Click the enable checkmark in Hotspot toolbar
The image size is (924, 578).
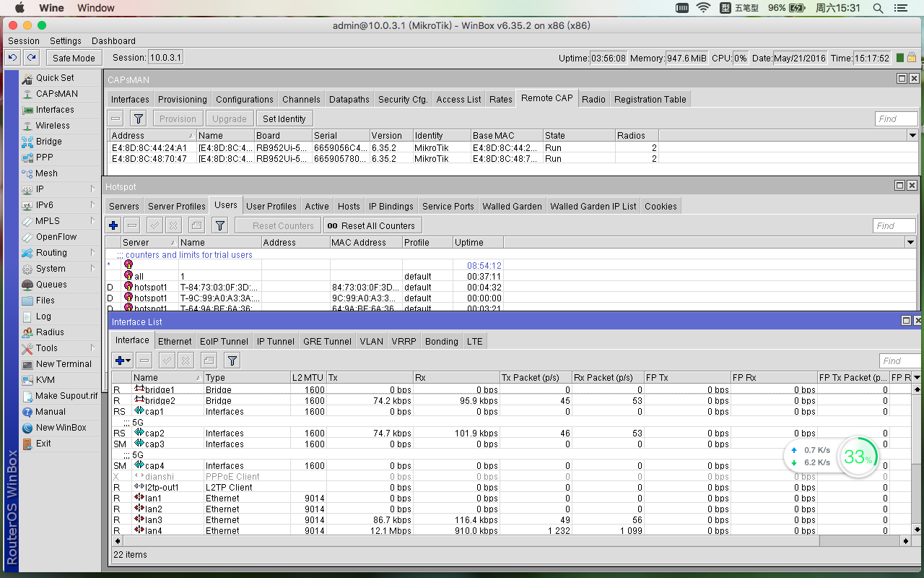click(x=154, y=225)
